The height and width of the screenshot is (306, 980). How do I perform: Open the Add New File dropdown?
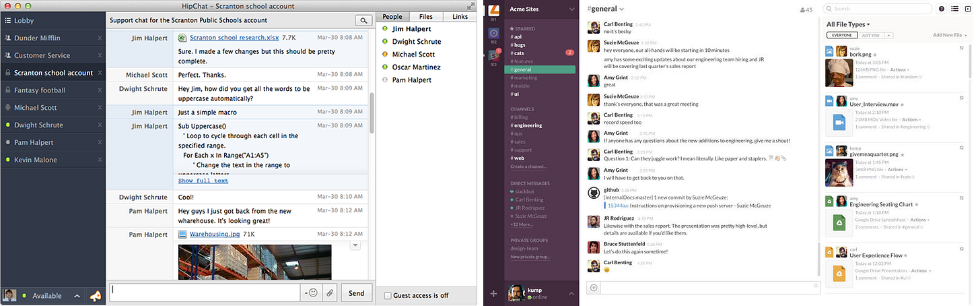pos(950,35)
